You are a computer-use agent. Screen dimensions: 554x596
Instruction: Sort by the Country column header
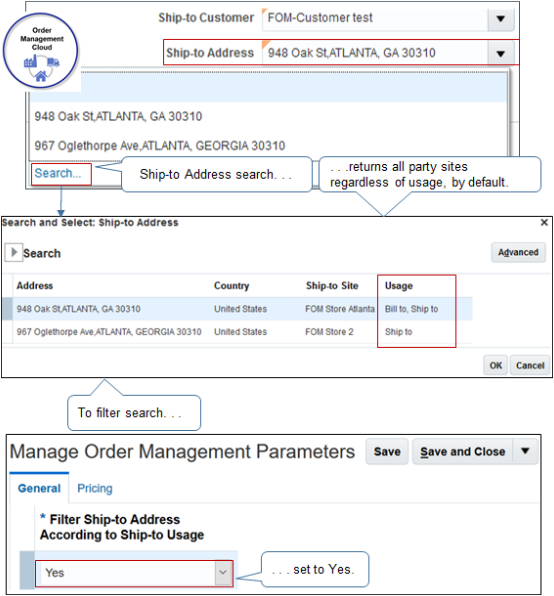231,286
